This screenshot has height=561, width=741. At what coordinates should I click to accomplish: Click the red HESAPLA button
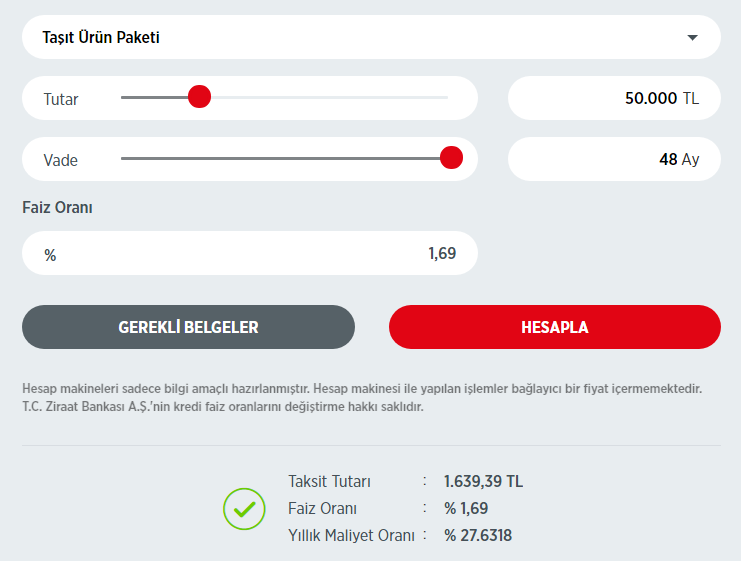(555, 327)
